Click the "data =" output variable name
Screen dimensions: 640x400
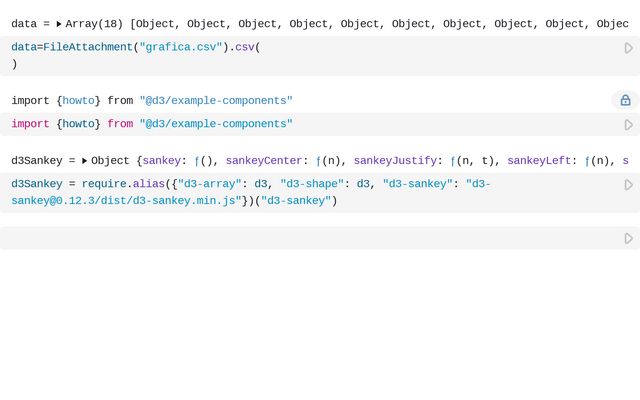[x=24, y=24]
